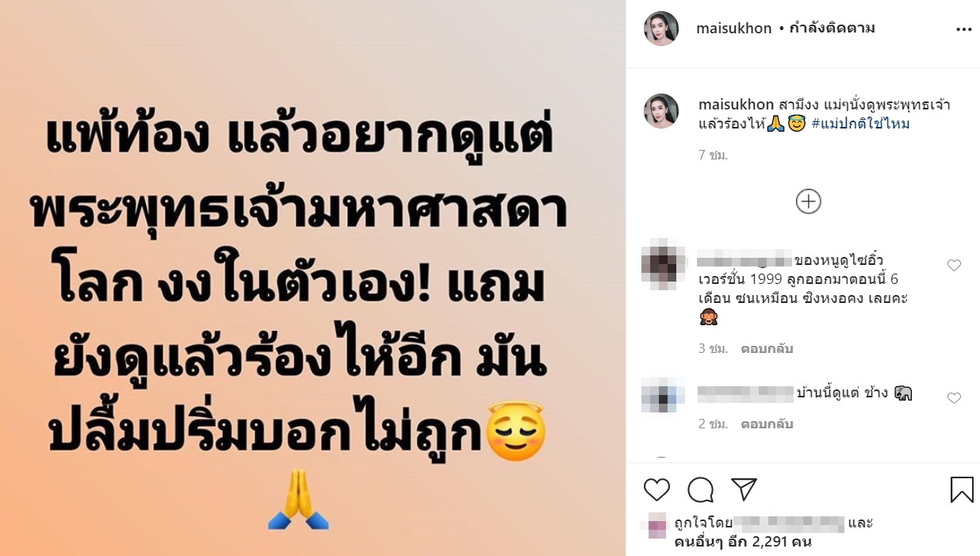980x556 pixels.
Task: Open the maisukhon avatar beside the caption
Action: click(660, 111)
